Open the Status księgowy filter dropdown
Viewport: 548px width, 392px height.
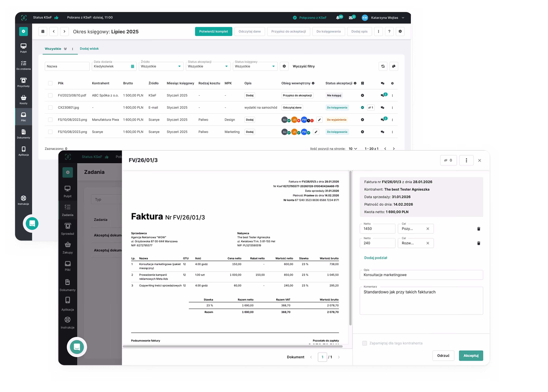pyautogui.click(x=255, y=66)
